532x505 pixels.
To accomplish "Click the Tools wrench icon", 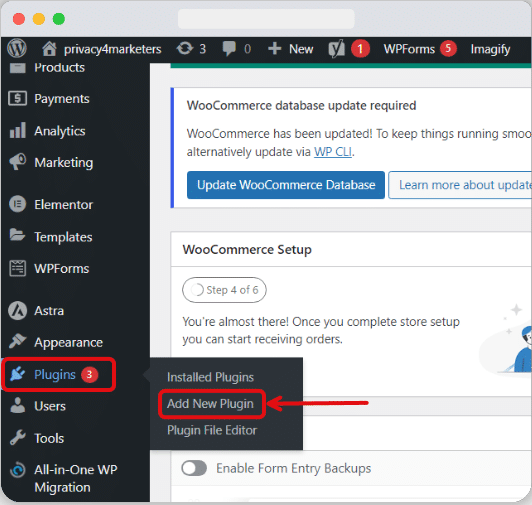I will 18,437.
